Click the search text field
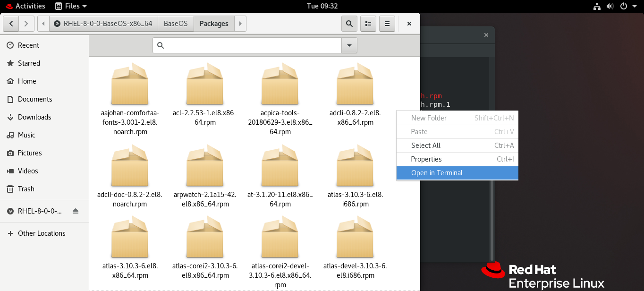This screenshot has height=291, width=644. pyautogui.click(x=247, y=45)
